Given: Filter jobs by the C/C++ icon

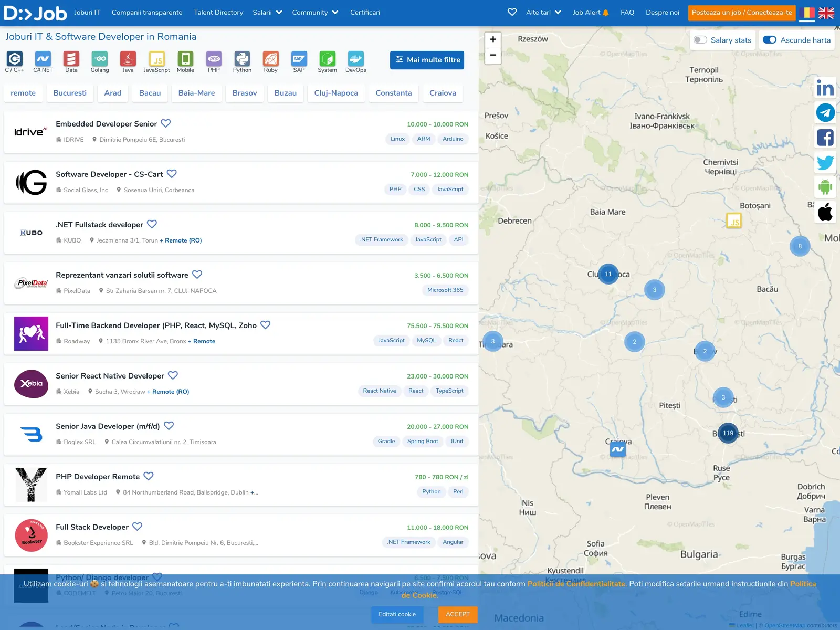Looking at the screenshot, I should click(x=15, y=58).
